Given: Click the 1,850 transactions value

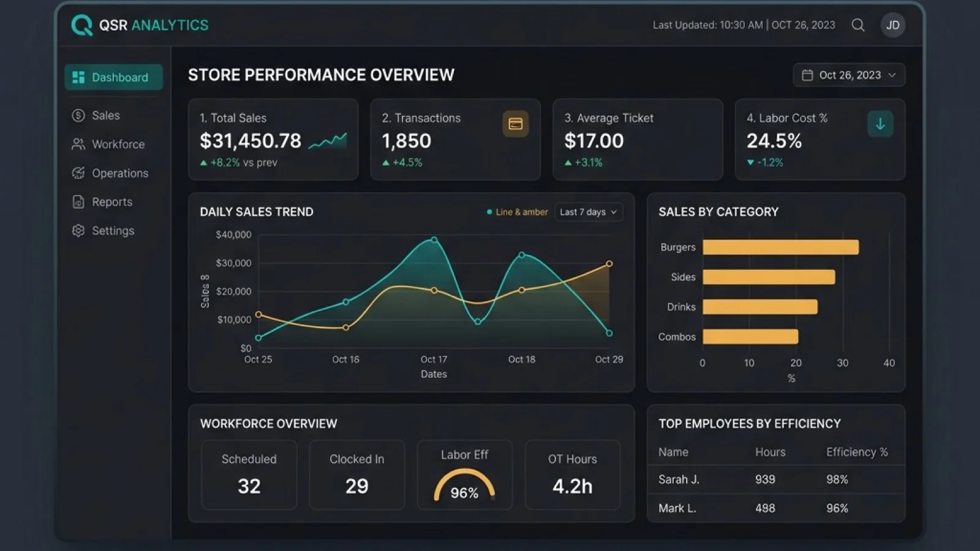Looking at the screenshot, I should coord(407,141).
